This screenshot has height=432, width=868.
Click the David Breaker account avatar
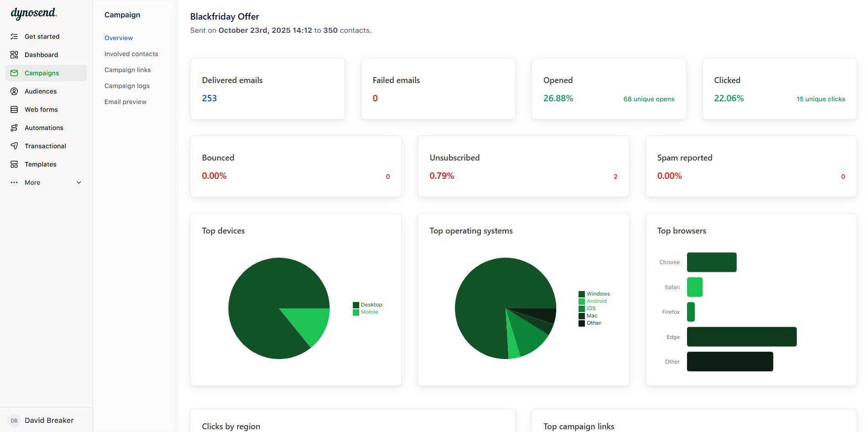14,420
